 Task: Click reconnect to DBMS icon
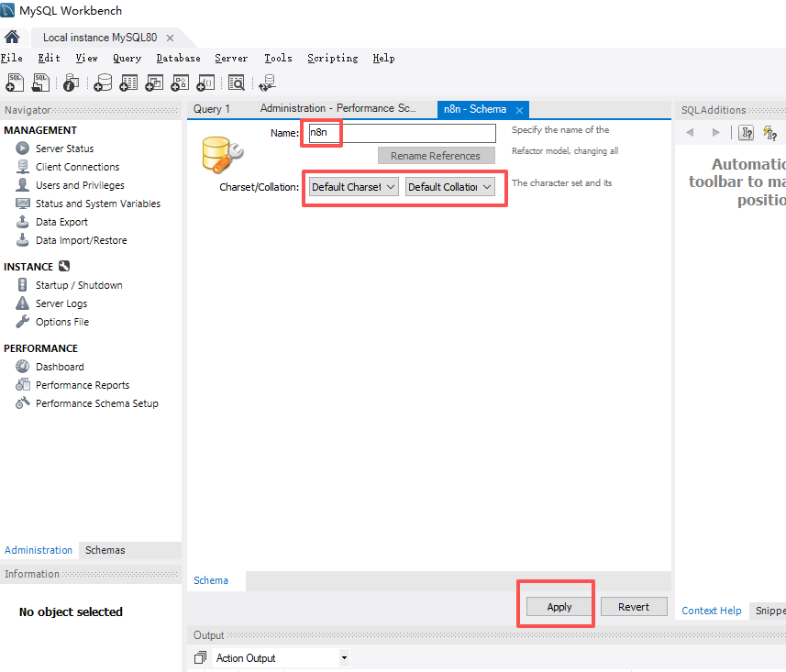267,83
